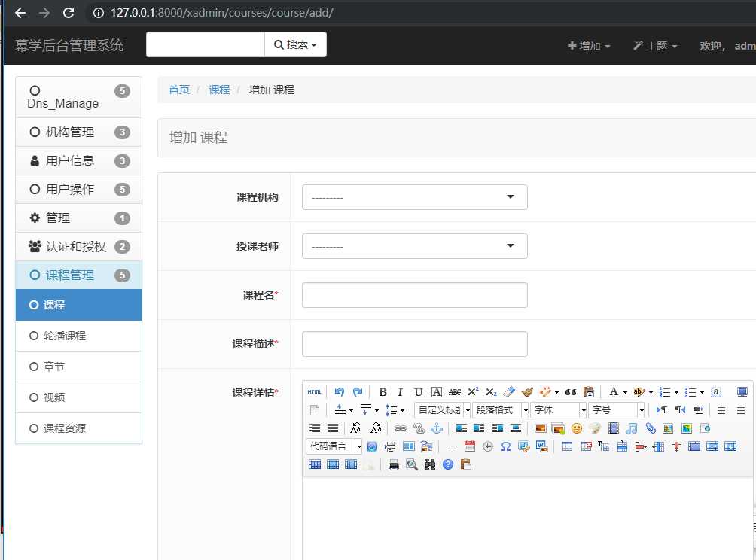
Task: Insert anchor in editor
Action: coord(436,428)
